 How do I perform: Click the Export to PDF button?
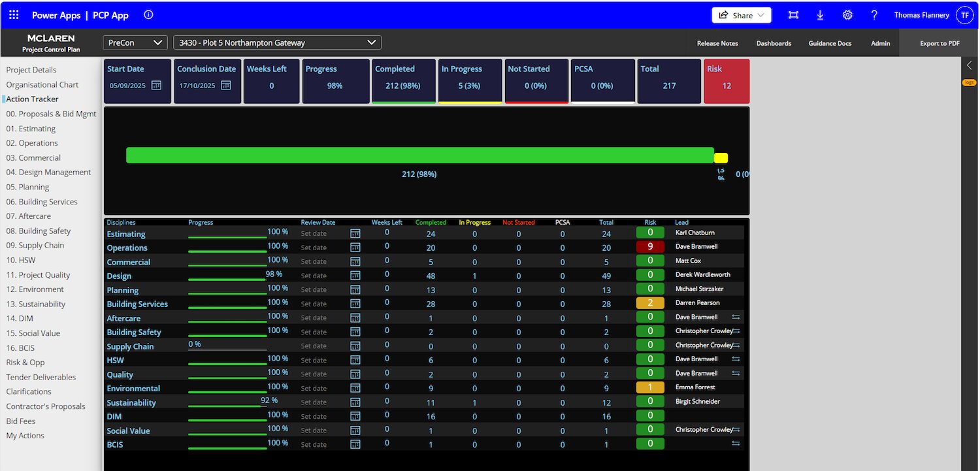click(x=939, y=43)
